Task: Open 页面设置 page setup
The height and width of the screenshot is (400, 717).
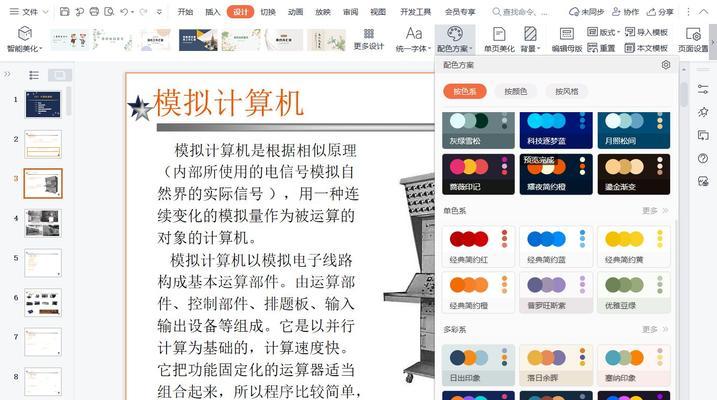Action: click(x=693, y=39)
